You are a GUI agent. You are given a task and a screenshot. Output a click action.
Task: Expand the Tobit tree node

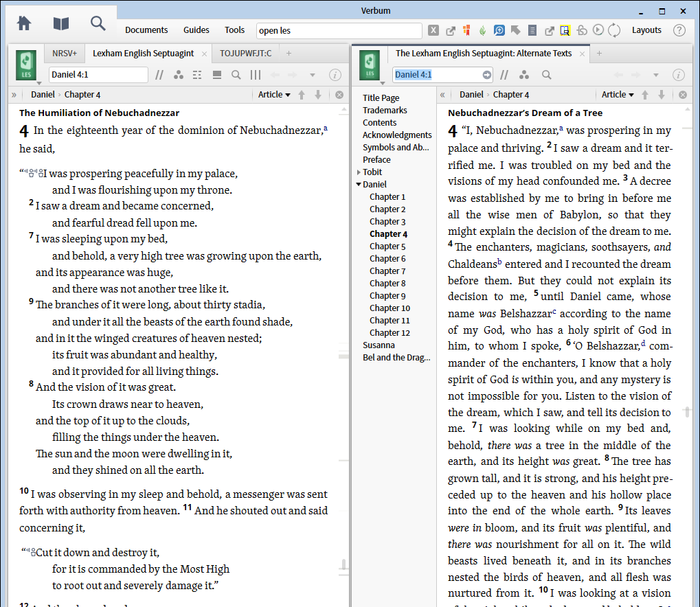(x=359, y=172)
